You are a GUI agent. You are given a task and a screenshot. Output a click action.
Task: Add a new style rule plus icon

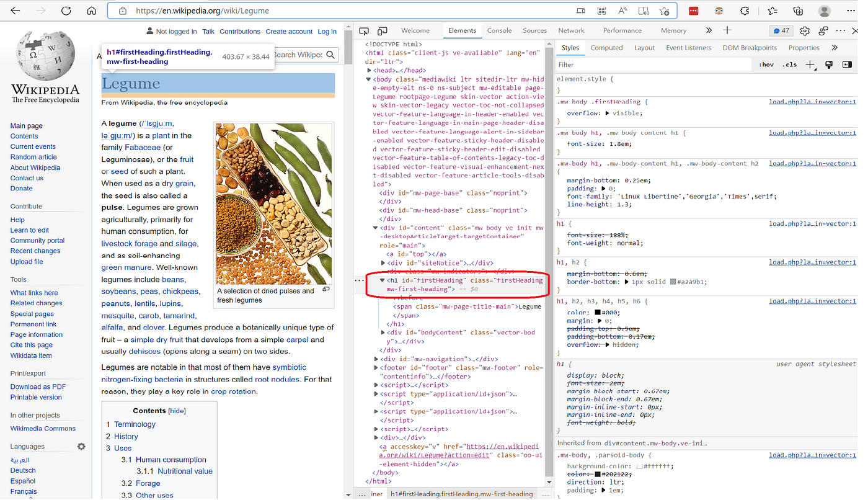[810, 65]
